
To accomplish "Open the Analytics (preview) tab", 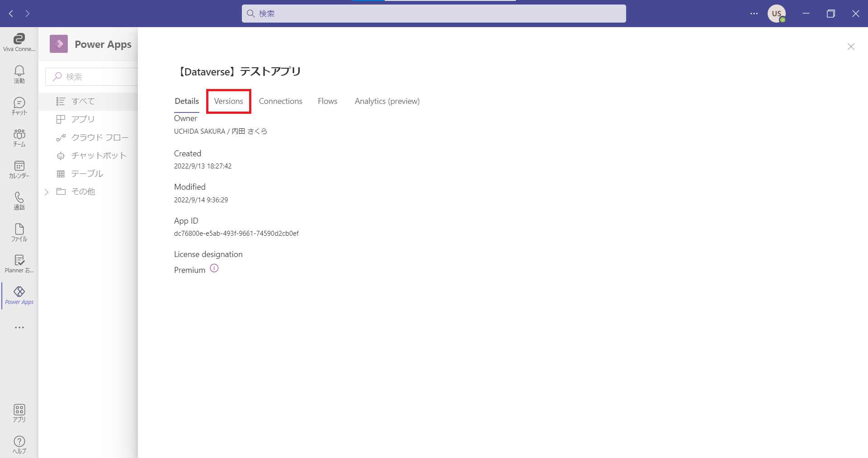I will point(387,101).
